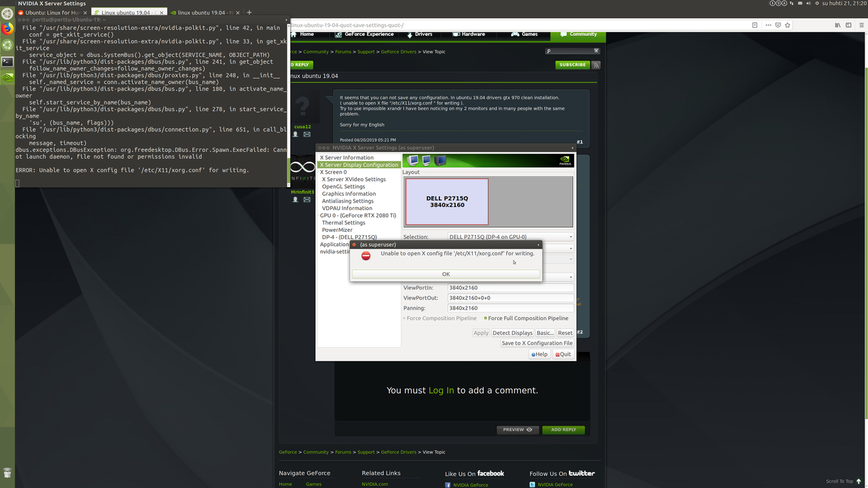Click OK in the xorg.conf error dialog

tap(446, 274)
